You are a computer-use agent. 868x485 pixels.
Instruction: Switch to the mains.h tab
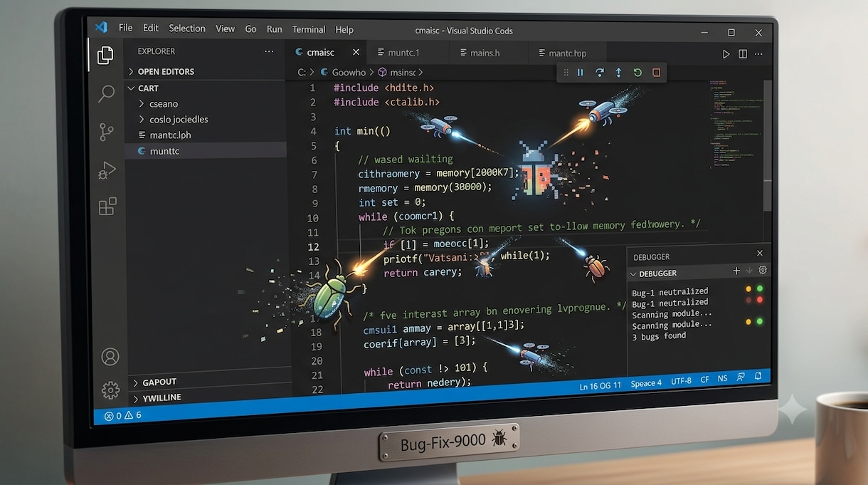pyautogui.click(x=485, y=53)
